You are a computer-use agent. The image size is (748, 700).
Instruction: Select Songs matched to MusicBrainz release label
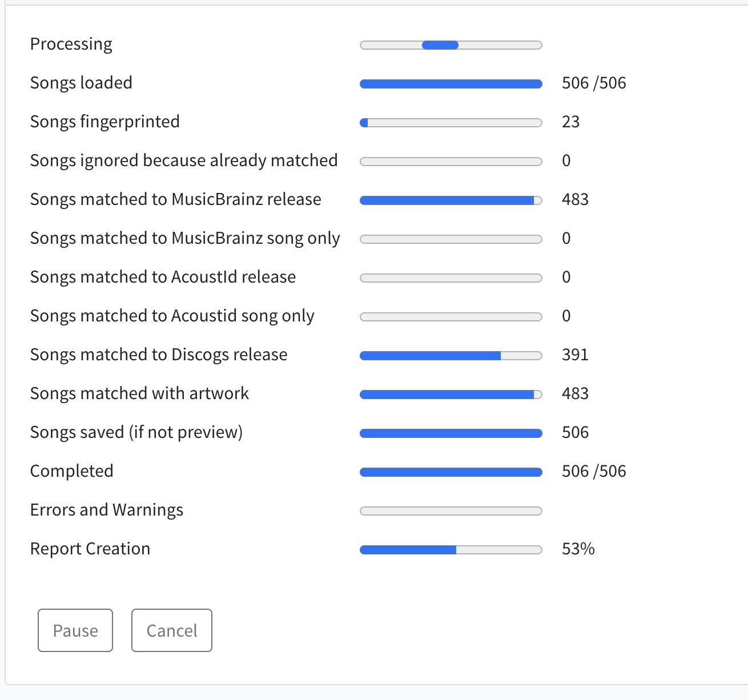[x=176, y=199]
